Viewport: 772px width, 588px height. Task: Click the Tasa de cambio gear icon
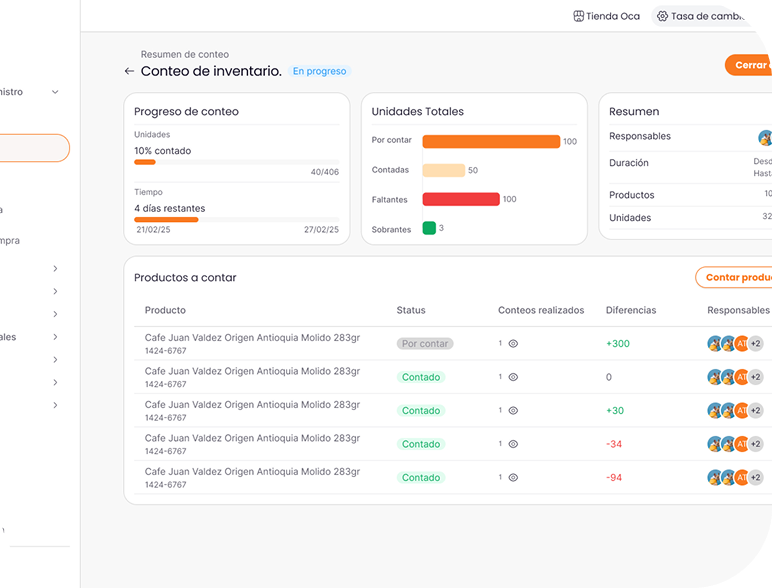click(x=662, y=16)
